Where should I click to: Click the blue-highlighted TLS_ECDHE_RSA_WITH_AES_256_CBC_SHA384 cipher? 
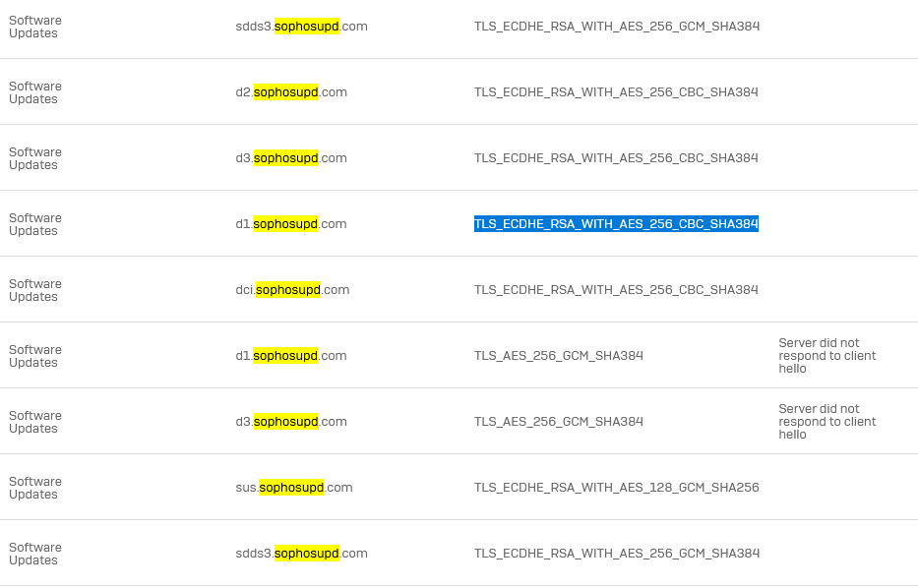click(616, 224)
